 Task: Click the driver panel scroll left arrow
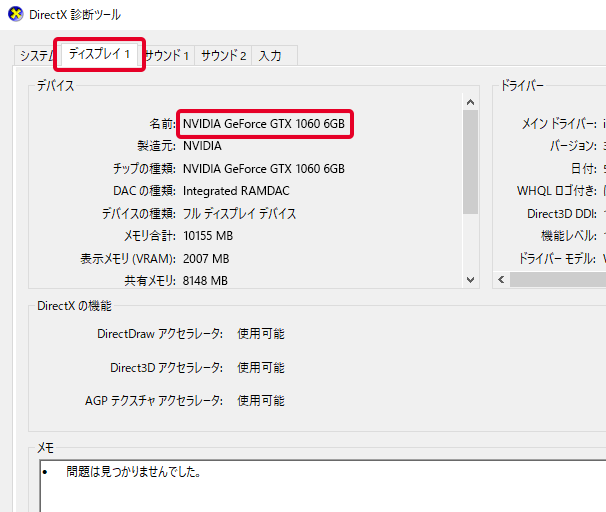[x=502, y=281]
